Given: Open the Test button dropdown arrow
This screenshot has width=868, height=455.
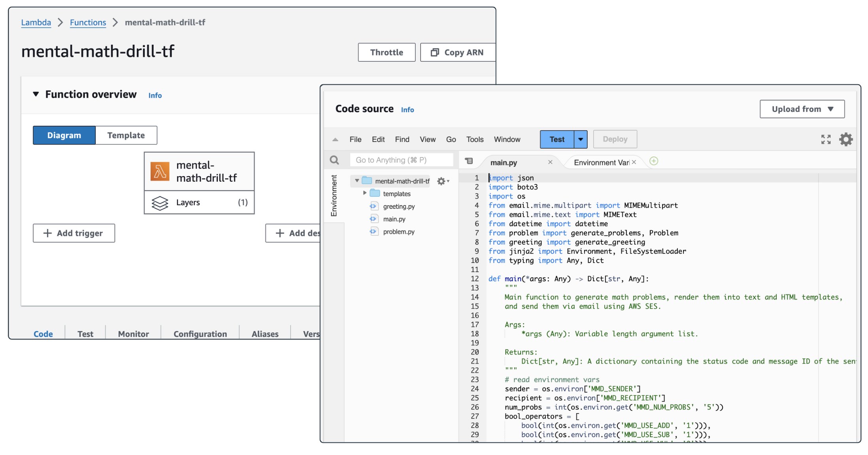Looking at the screenshot, I should 581,139.
